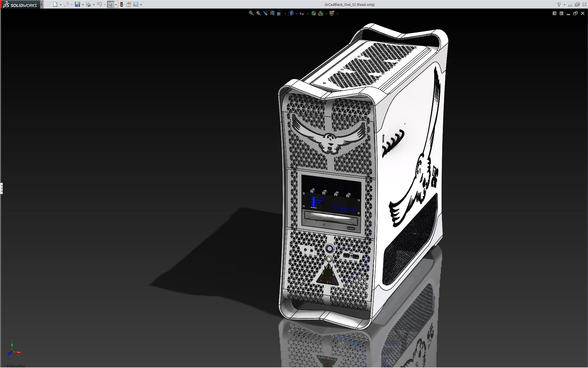Image resolution: width=588 pixels, height=368 pixels.
Task: Activate Previous View icon
Action: [265, 13]
